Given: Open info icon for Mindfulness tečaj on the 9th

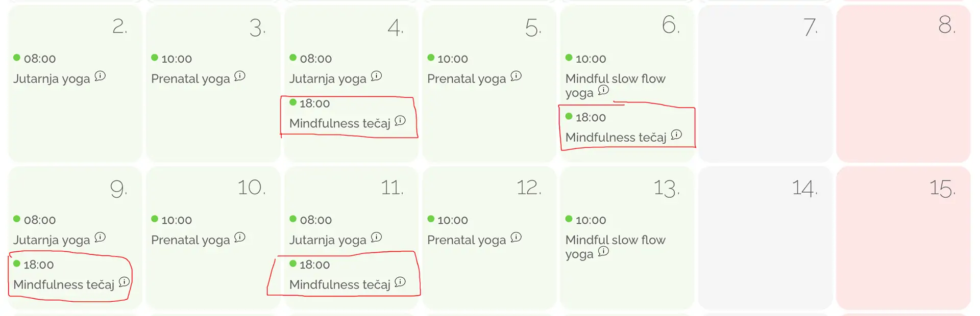Looking at the screenshot, I should 124,282.
